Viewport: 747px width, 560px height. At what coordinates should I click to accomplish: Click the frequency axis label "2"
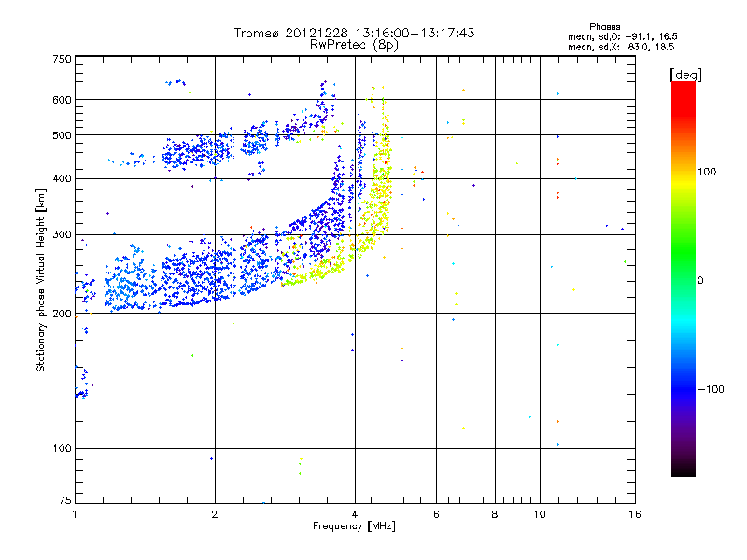(x=215, y=514)
